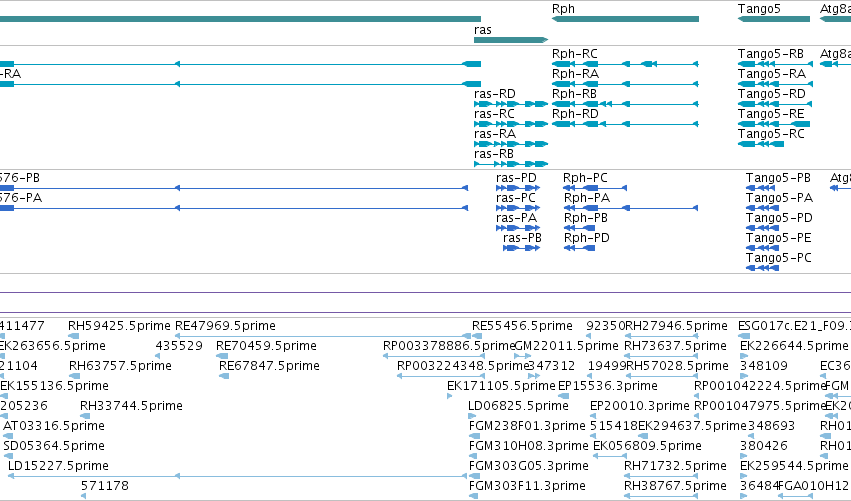Open EST RP003378886.5prime

pos(448,346)
